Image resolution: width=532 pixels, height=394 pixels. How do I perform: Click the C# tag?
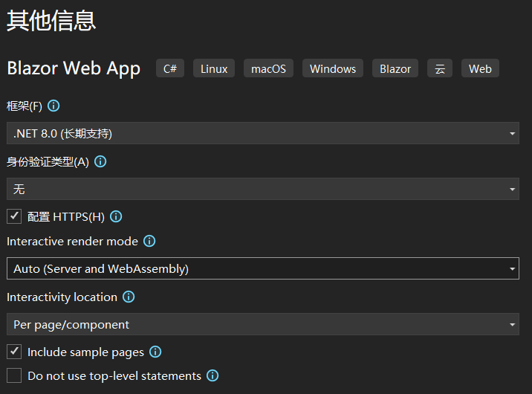click(170, 68)
